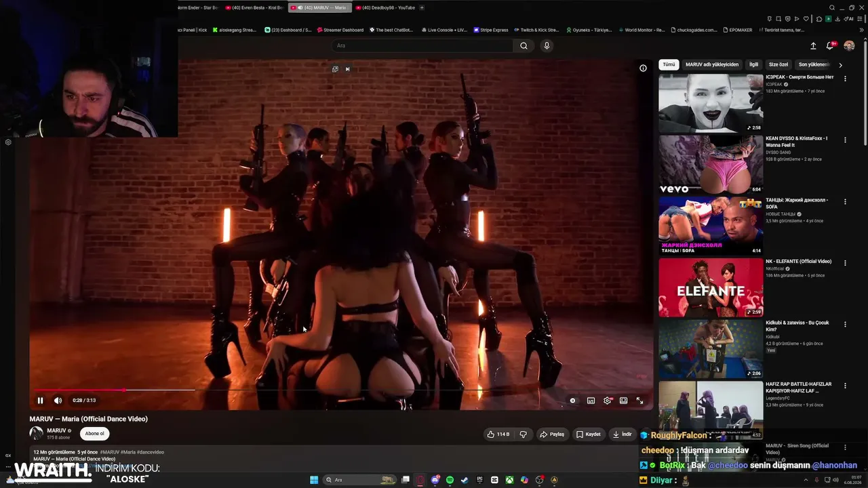868x488 pixels.
Task: Seek on the red video progress bar
Action: pyautogui.click(x=340, y=390)
